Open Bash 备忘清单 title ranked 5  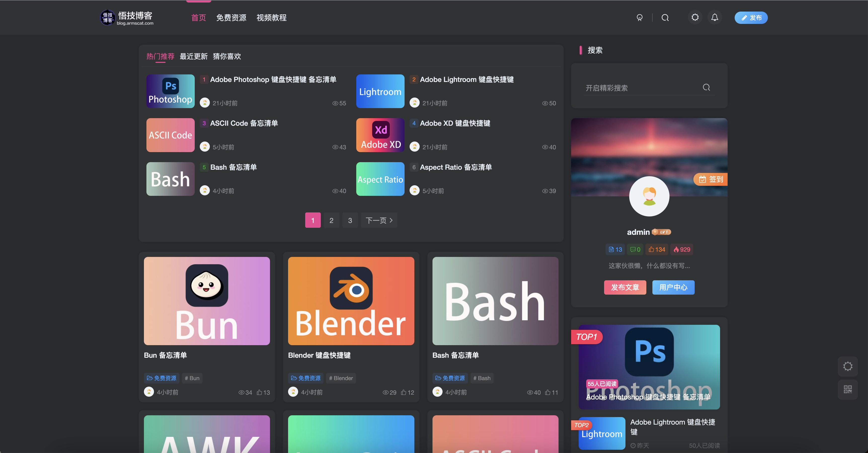pyautogui.click(x=233, y=167)
